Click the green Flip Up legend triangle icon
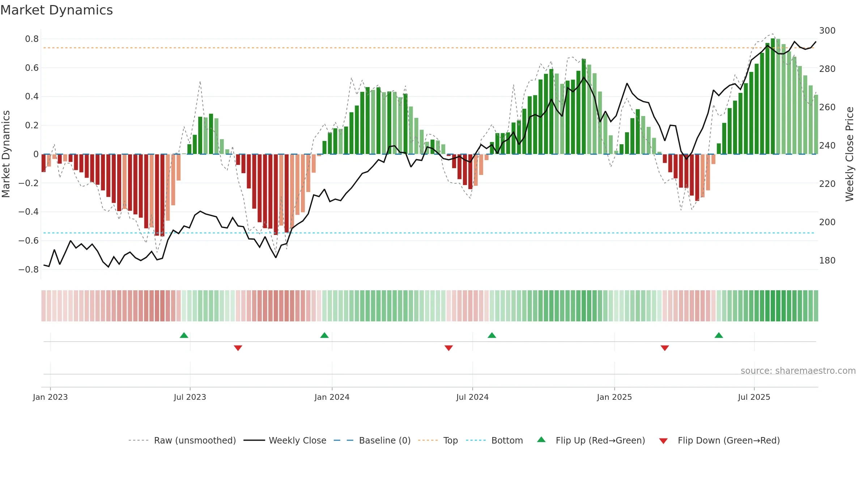Screen dimensions: 868x488 pos(541,440)
